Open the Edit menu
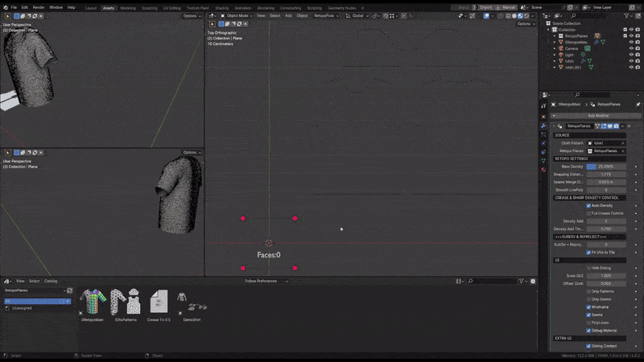The height and width of the screenshot is (362, 644). click(25, 7)
